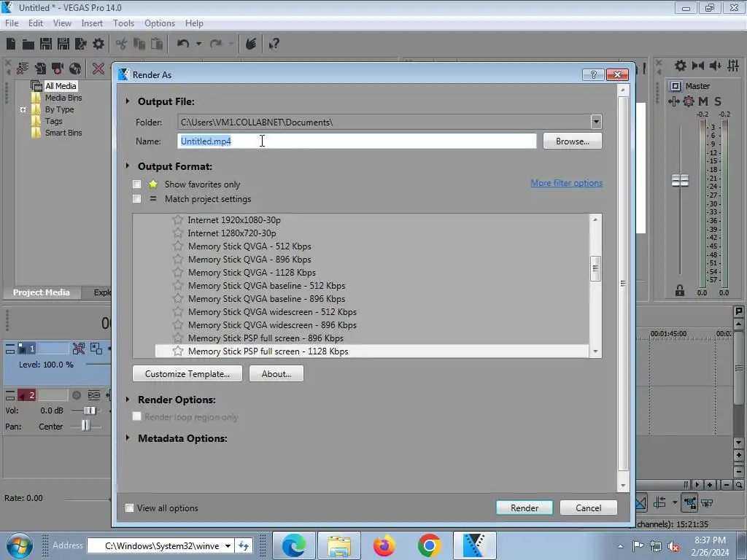Click the Dim Output speaker icon
Viewport: 747px width, 560px height.
coord(715,66)
